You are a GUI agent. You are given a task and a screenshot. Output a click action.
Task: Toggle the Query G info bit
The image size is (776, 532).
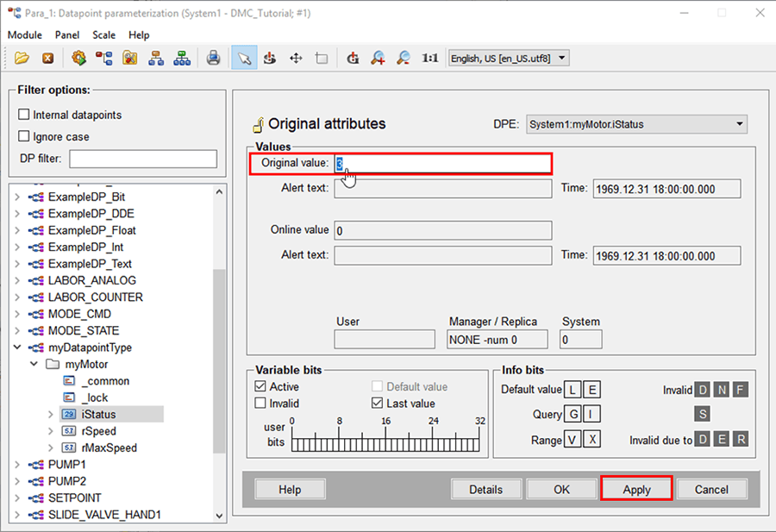pyautogui.click(x=573, y=414)
